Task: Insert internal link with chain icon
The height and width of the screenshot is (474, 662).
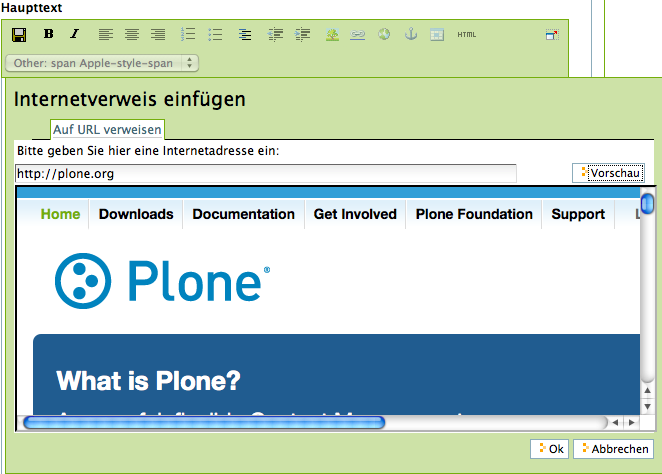Action: click(357, 34)
